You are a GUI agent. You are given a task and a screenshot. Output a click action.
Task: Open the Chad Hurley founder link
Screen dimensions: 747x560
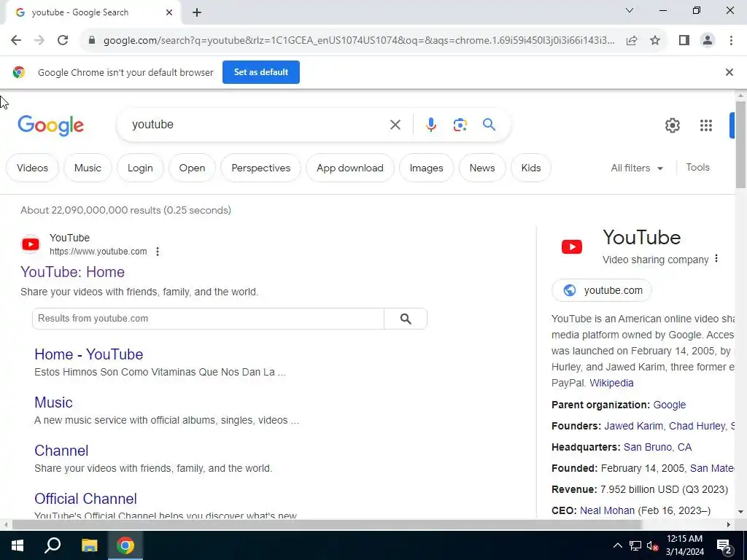click(x=697, y=426)
